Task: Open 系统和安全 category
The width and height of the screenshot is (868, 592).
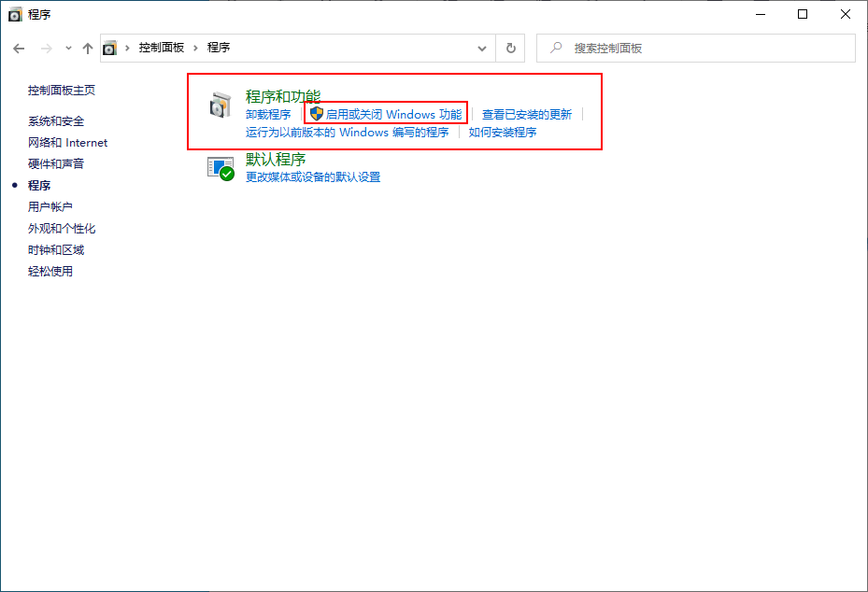Action: (56, 121)
